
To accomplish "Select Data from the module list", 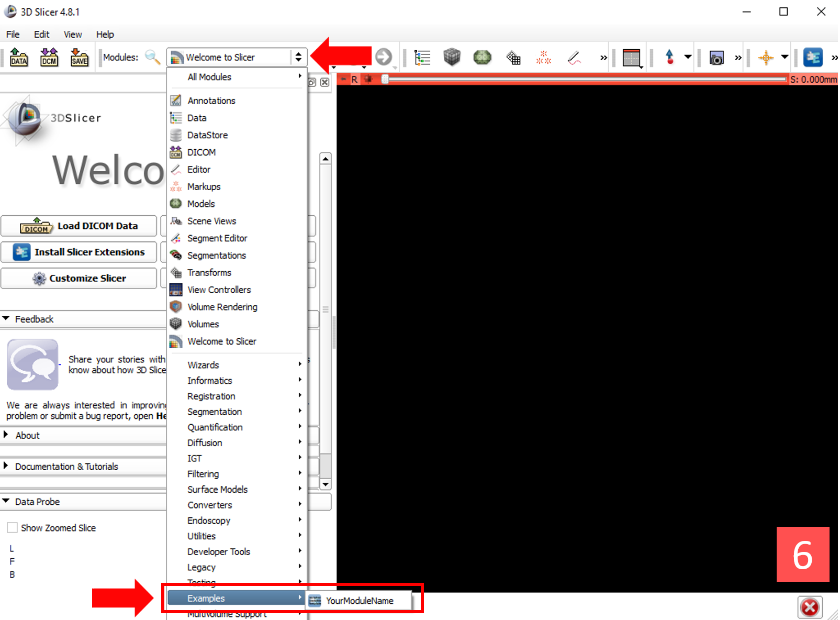I will [x=237, y=118].
